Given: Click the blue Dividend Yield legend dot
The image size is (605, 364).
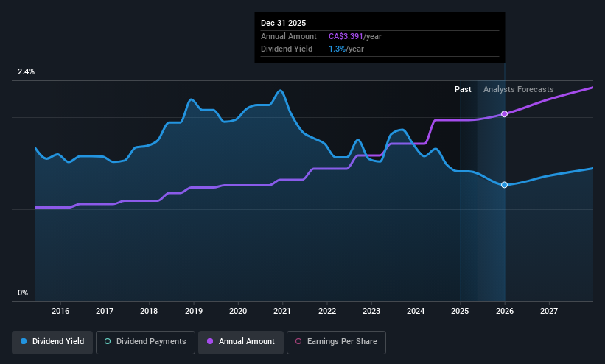Looking at the screenshot, I should 24,341.
